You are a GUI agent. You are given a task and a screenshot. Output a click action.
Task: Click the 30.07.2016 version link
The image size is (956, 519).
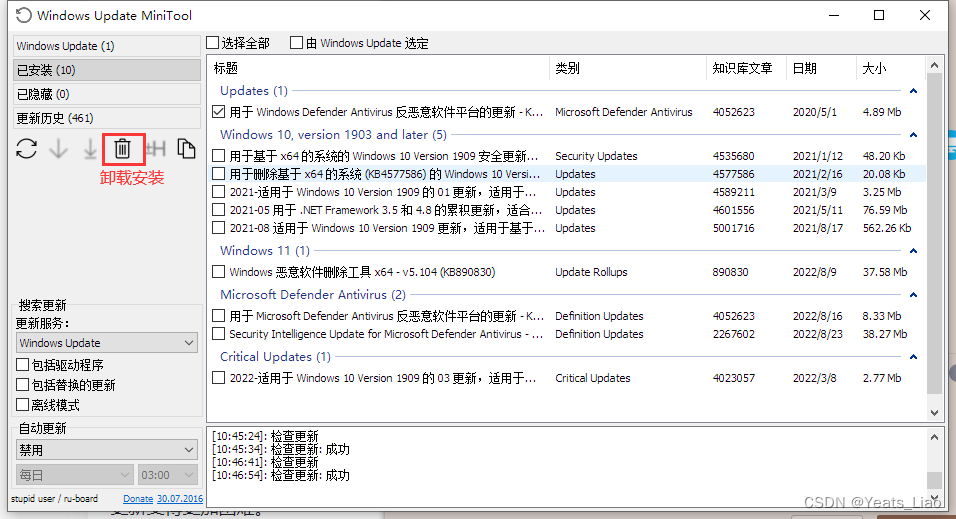(x=180, y=499)
